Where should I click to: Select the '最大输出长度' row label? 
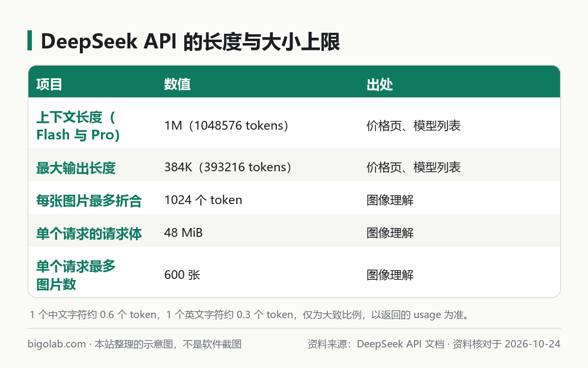[x=76, y=168]
